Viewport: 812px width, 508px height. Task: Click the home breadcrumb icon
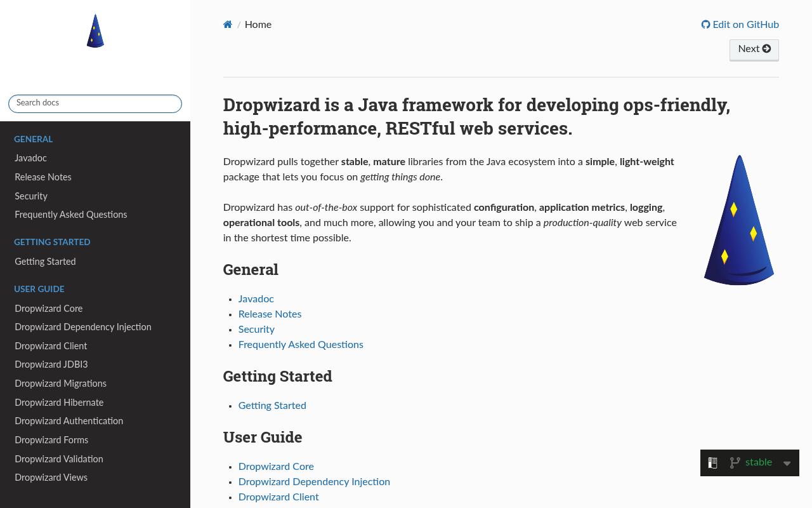[x=228, y=25]
